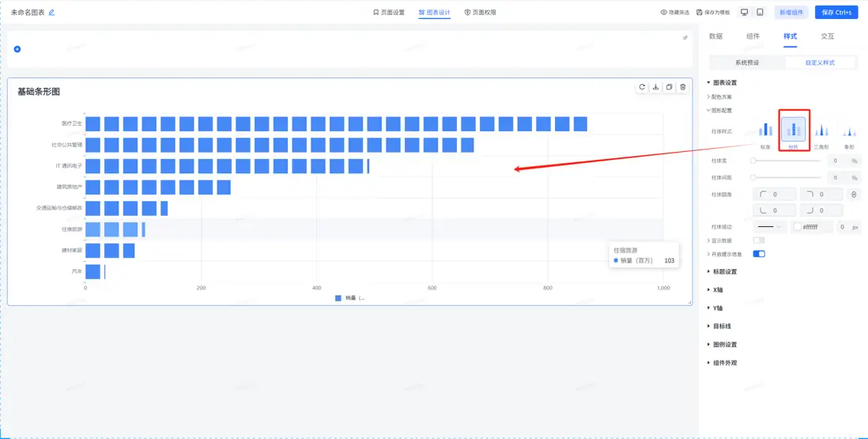Click the 柱体宽 slider handle
This screenshot has width=868, height=439.
click(x=753, y=161)
